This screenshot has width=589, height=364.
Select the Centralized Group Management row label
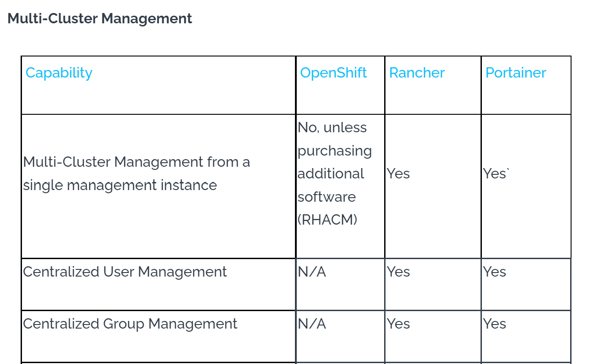(x=130, y=324)
